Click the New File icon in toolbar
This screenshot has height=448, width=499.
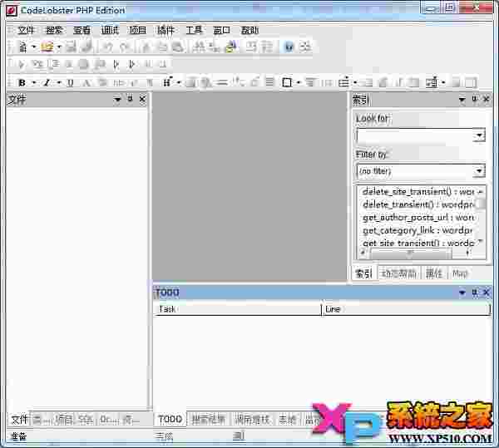(x=22, y=47)
